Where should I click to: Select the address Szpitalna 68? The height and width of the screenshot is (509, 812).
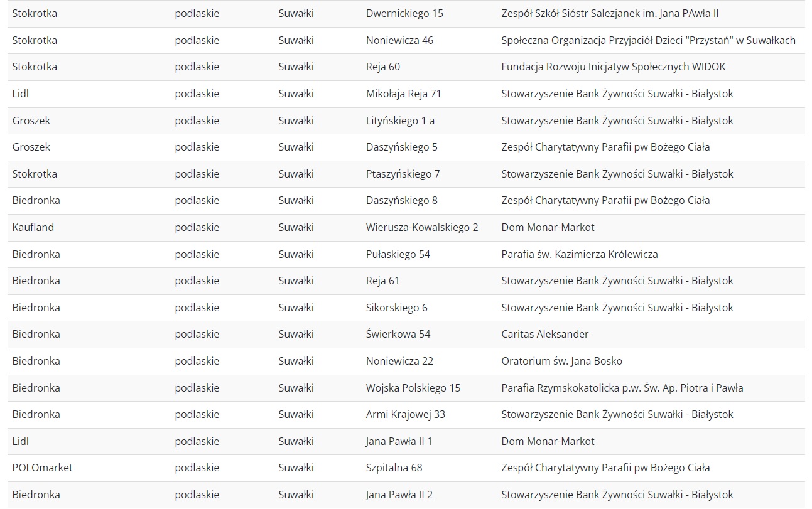394,468
